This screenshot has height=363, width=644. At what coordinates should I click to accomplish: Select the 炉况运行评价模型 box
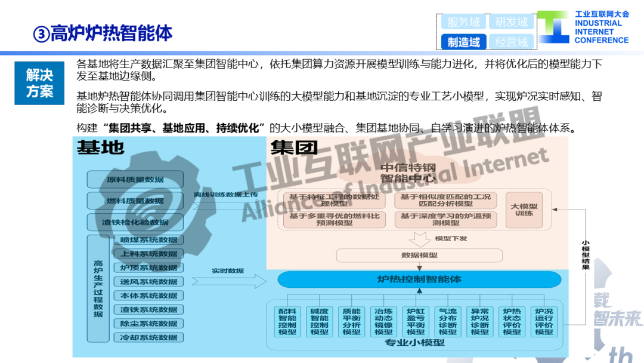tap(544, 322)
